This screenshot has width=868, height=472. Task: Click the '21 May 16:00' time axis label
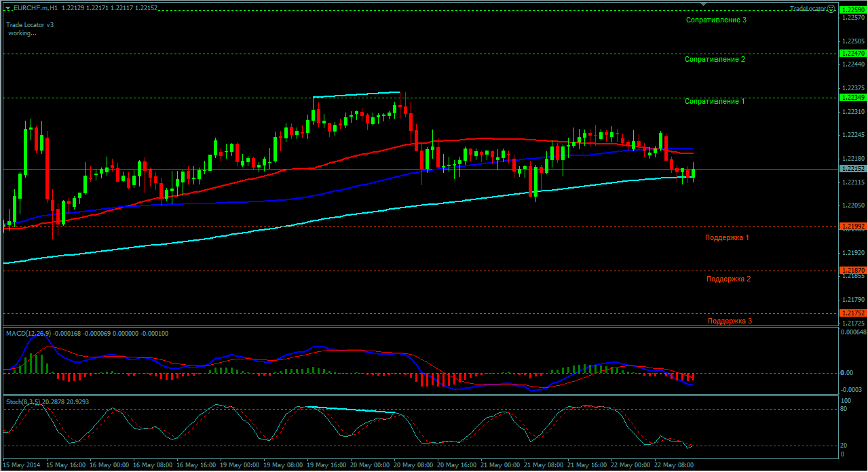coord(586,466)
